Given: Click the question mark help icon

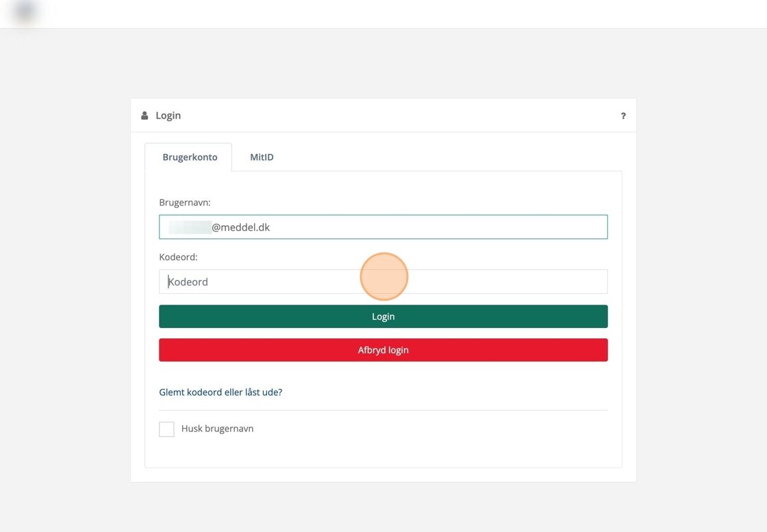Looking at the screenshot, I should point(623,116).
